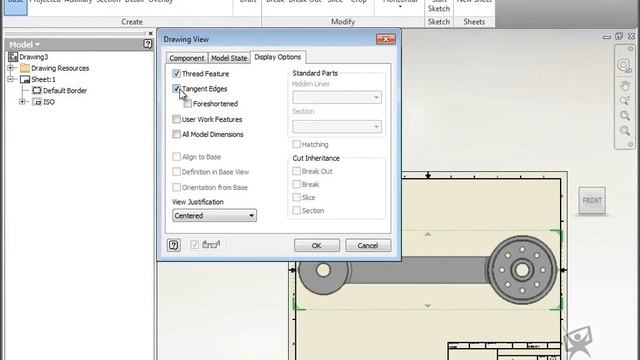The width and height of the screenshot is (640, 360).
Task: Select the Pan hand tool
Action: click(x=624, y=86)
